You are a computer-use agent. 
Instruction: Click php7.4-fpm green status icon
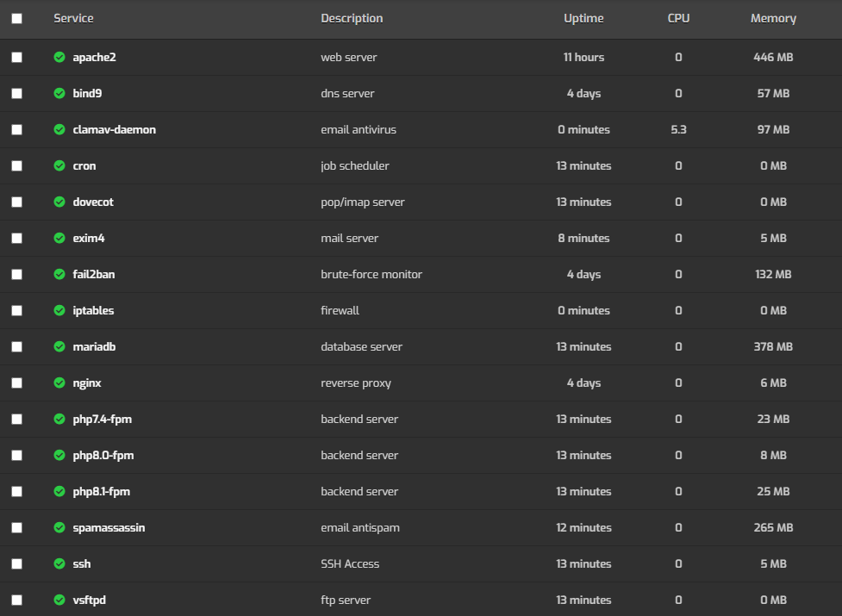point(59,419)
